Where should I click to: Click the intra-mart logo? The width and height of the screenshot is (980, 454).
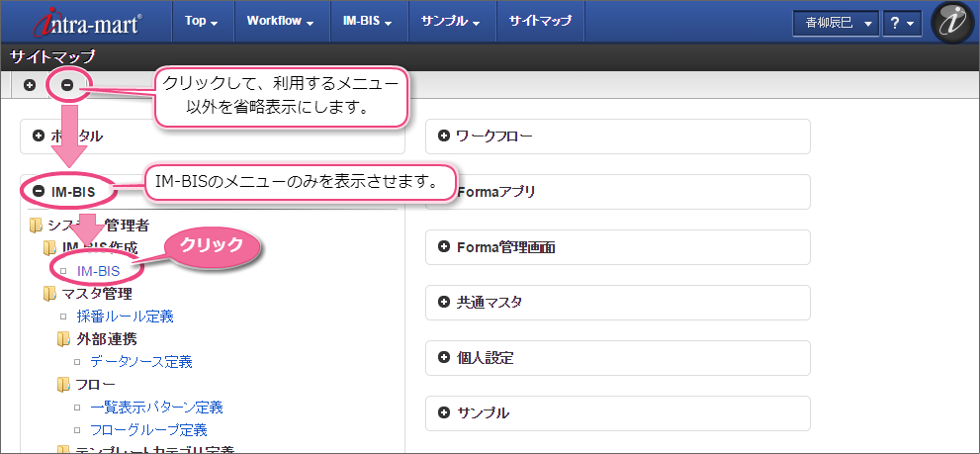[x=86, y=21]
